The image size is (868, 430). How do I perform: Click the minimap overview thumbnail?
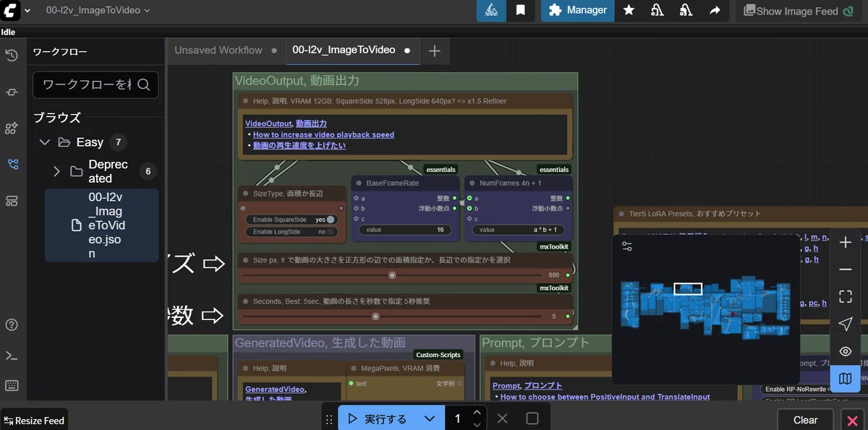pos(707,308)
